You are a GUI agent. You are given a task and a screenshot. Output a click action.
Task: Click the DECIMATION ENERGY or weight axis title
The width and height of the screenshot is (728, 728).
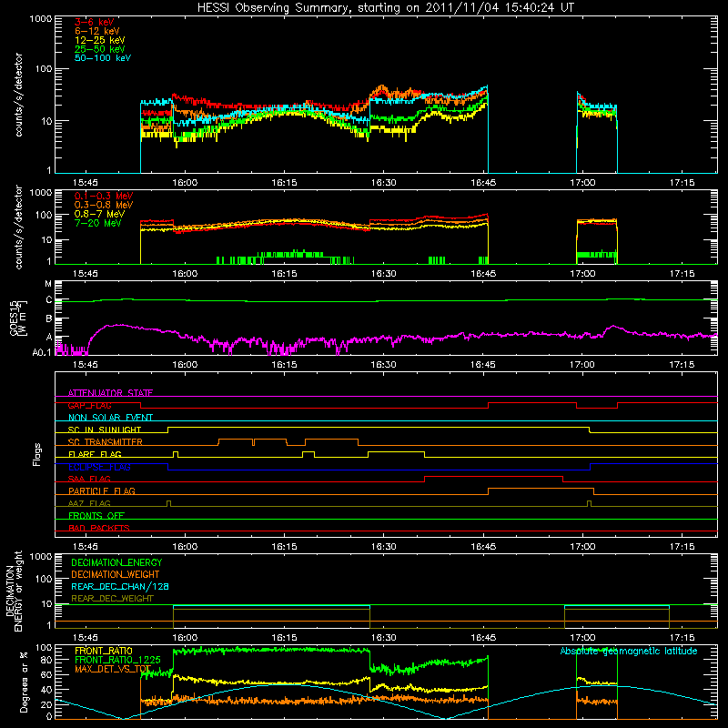(x=14, y=591)
